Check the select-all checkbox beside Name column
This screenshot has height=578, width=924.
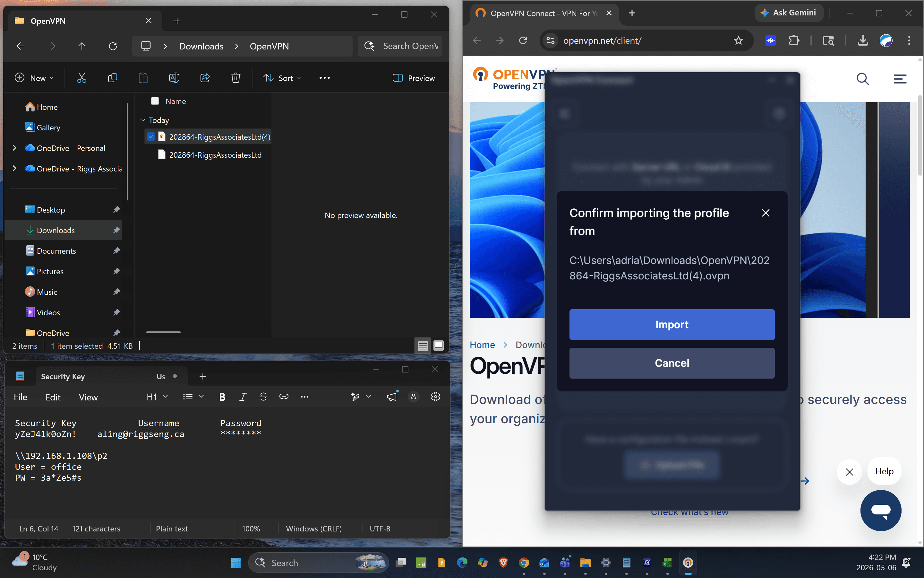coord(155,101)
